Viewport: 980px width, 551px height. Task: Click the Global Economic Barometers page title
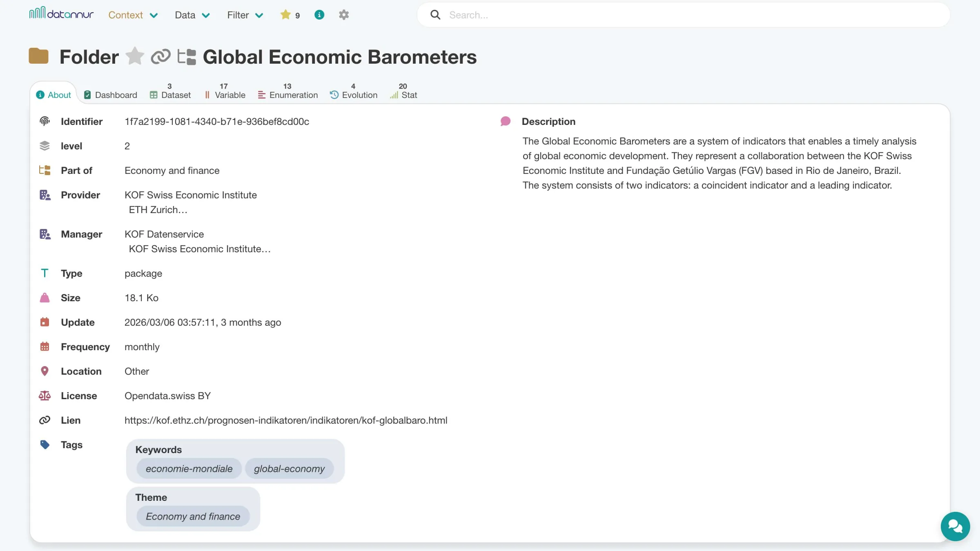(x=340, y=57)
